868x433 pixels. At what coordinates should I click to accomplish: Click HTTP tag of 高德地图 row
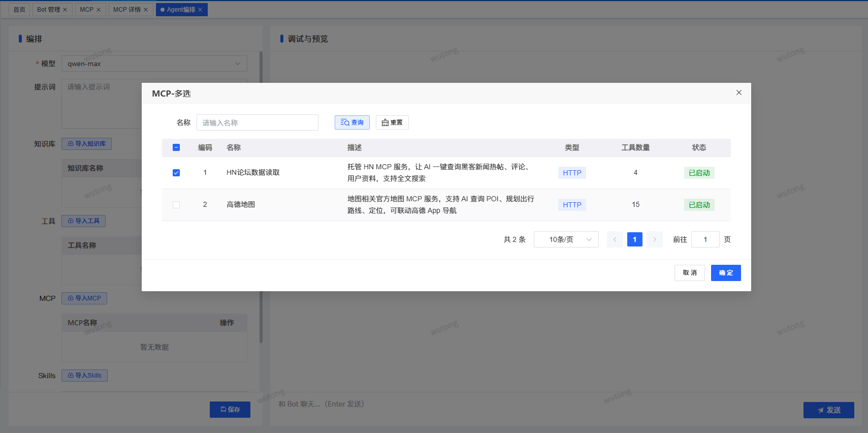click(x=572, y=205)
